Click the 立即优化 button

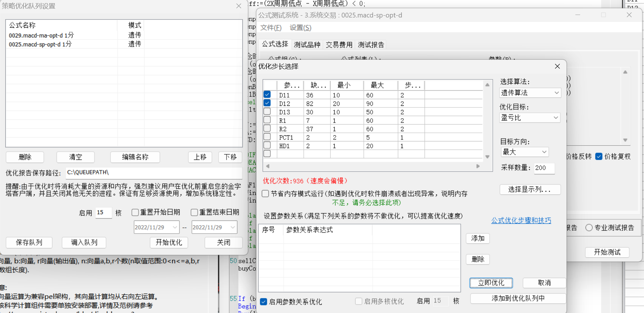(491, 282)
